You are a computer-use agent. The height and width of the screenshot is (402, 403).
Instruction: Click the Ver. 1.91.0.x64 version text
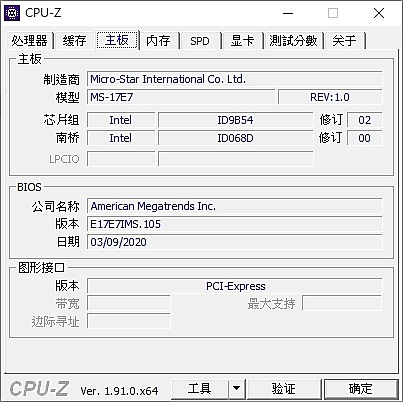tap(119, 391)
